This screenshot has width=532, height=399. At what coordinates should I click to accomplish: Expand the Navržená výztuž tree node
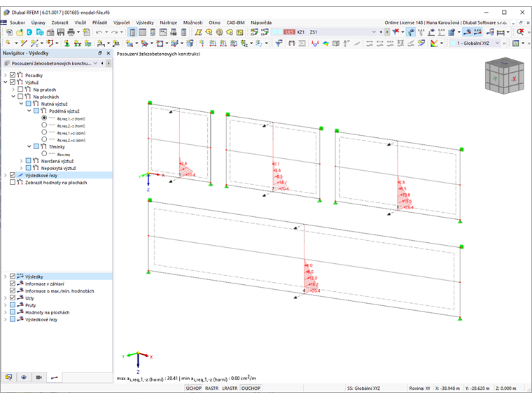21,161
